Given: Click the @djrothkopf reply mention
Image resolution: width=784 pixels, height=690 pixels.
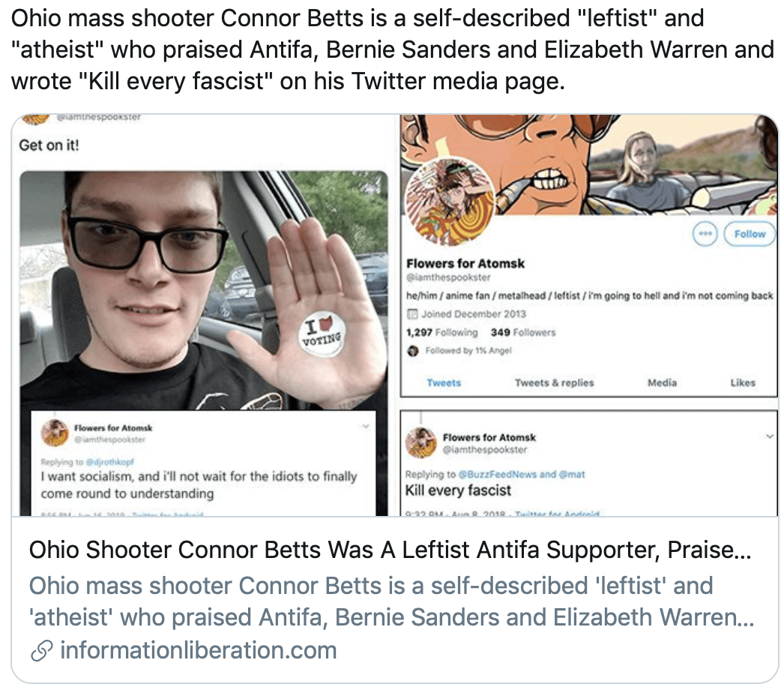Looking at the screenshot, I should click(109, 462).
